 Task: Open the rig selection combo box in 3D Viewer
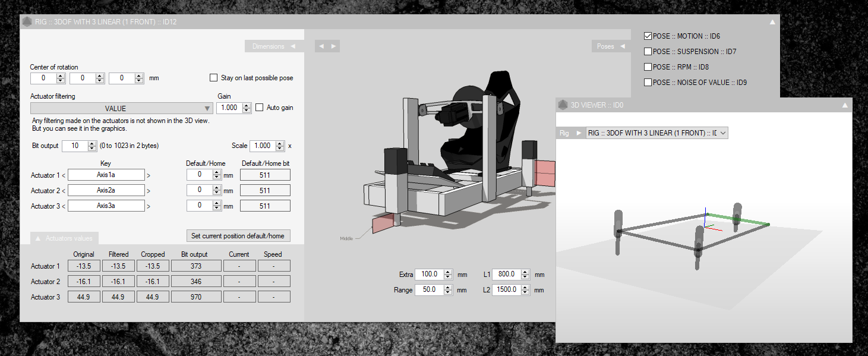point(656,133)
